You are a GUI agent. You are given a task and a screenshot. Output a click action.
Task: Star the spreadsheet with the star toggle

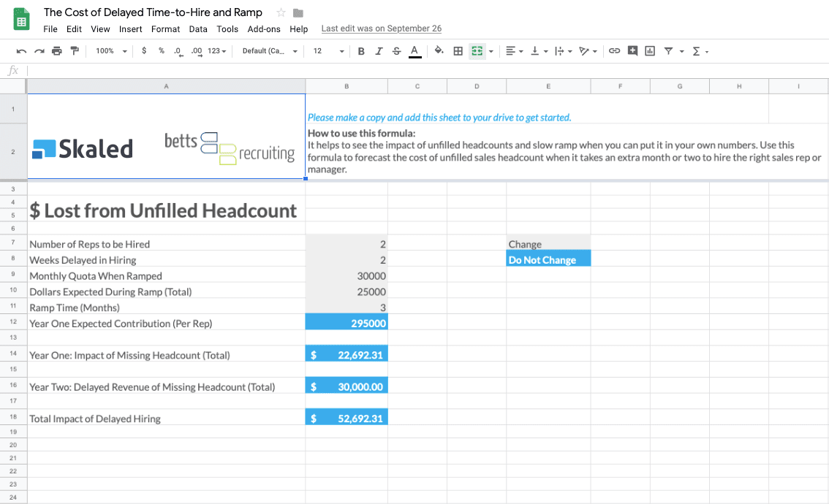point(280,12)
